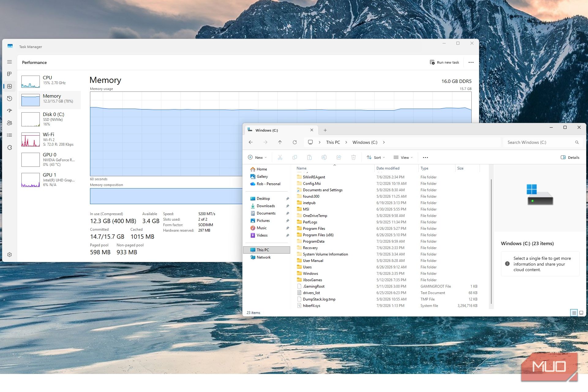
Task: Add a new File Explorer tab
Action: (x=325, y=130)
